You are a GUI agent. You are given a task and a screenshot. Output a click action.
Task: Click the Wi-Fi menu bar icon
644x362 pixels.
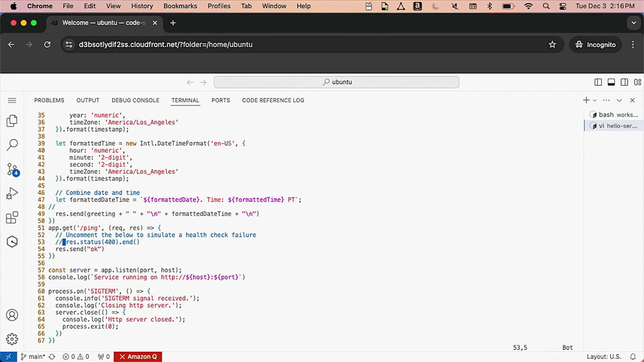click(x=529, y=6)
